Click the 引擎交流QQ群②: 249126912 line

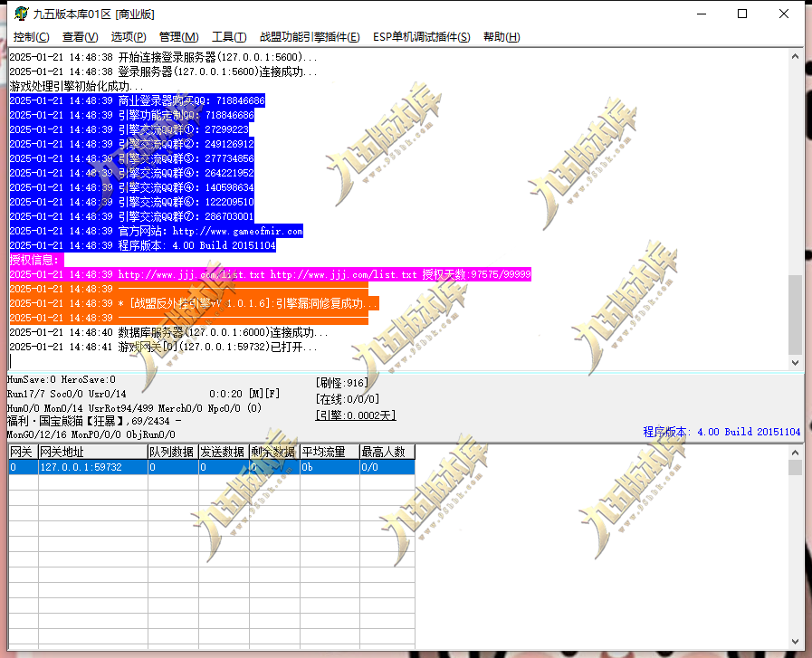click(131, 144)
